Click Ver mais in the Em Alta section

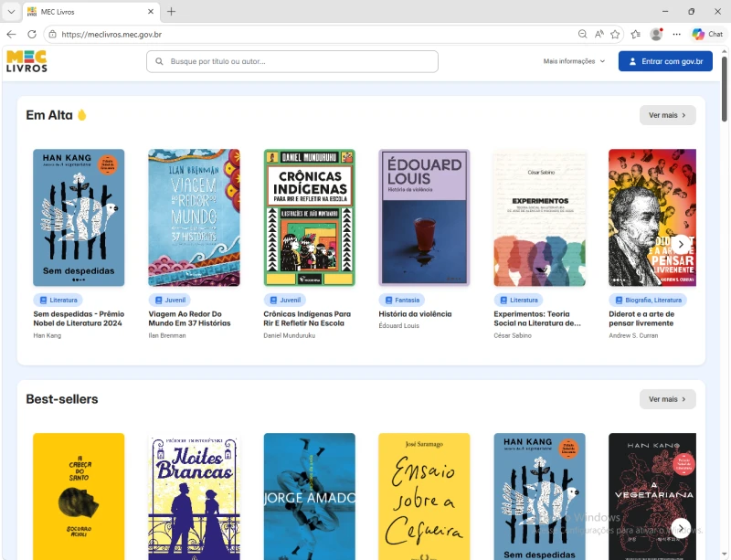[667, 115]
